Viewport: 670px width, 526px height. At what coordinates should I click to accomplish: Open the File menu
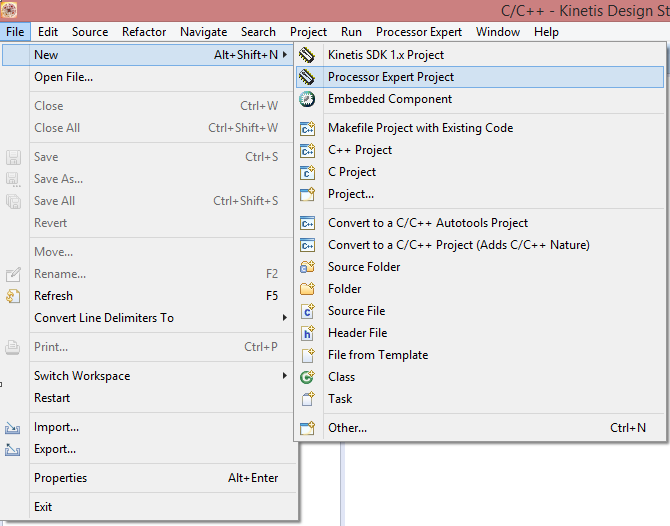15,32
